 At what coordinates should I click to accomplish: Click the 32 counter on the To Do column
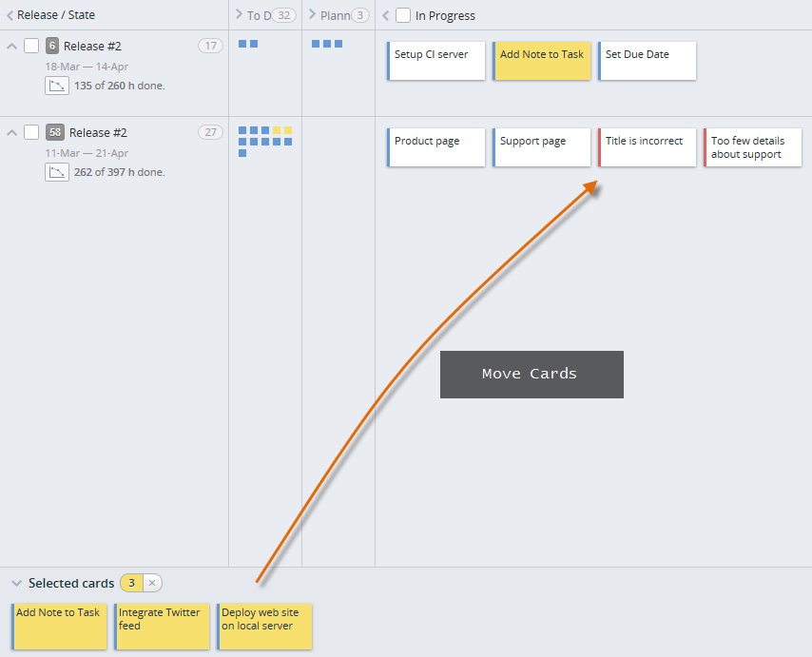tap(285, 15)
